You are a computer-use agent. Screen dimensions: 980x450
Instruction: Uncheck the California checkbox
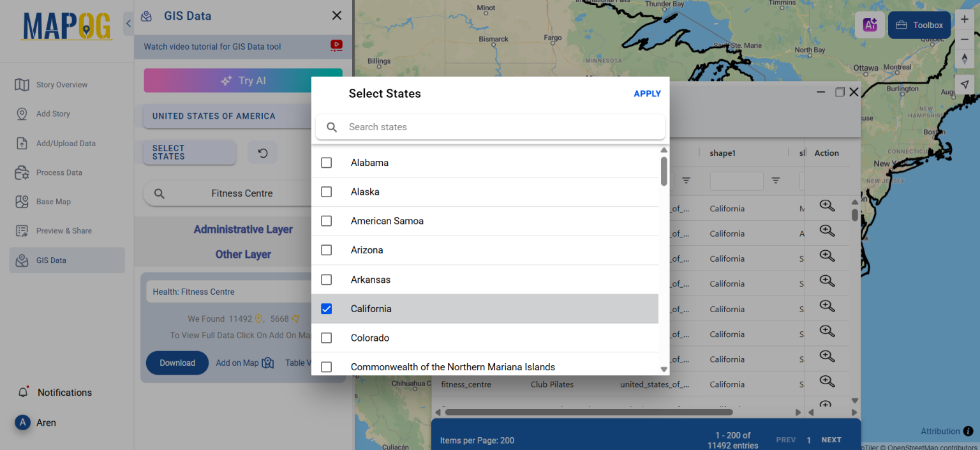coord(326,308)
